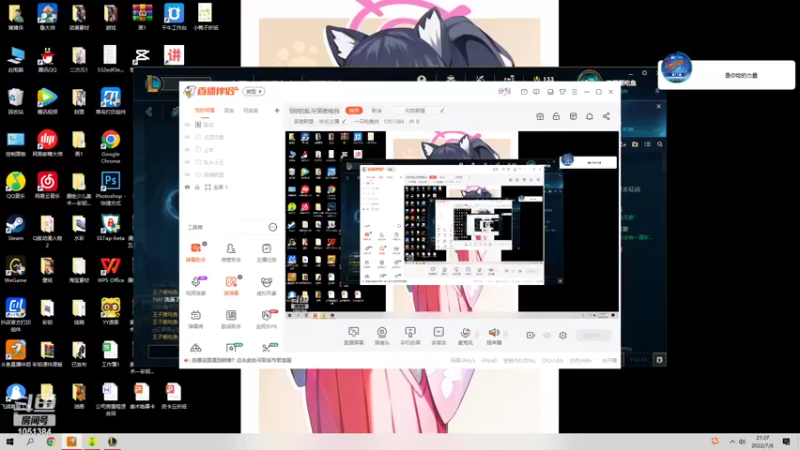The height and width of the screenshot is (450, 800).
Task: Click the share icon in 直播伴侣
Action: pyautogui.click(x=606, y=116)
